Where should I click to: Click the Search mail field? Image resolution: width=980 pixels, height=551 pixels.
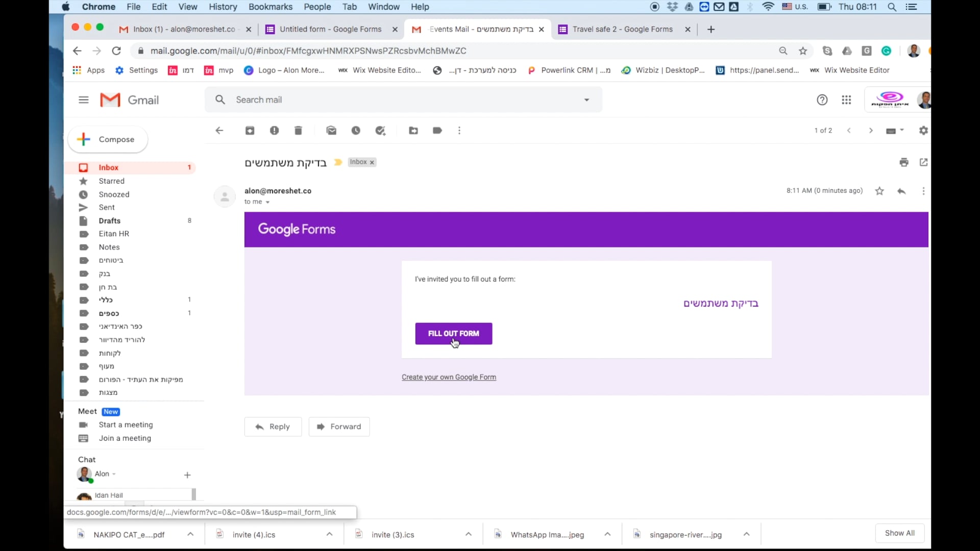coord(403,100)
